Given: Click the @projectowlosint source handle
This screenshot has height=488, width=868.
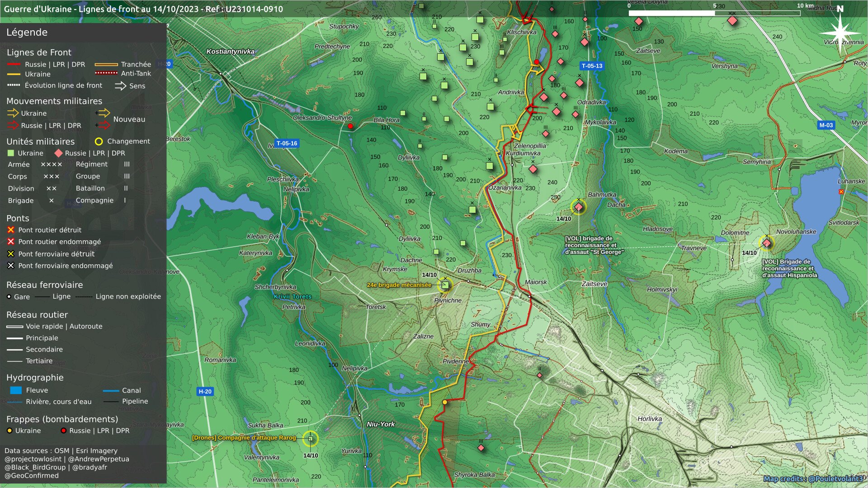Looking at the screenshot, I should (x=33, y=459).
